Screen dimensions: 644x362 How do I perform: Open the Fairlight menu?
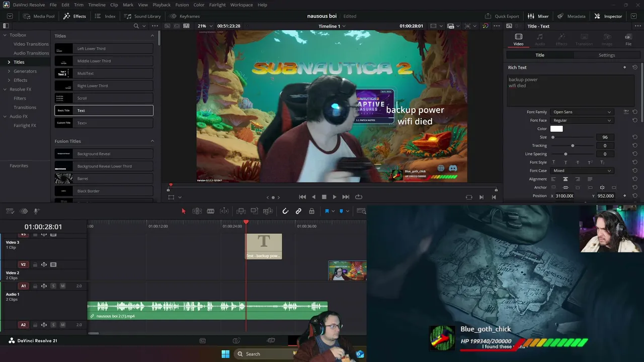pyautogui.click(x=217, y=5)
